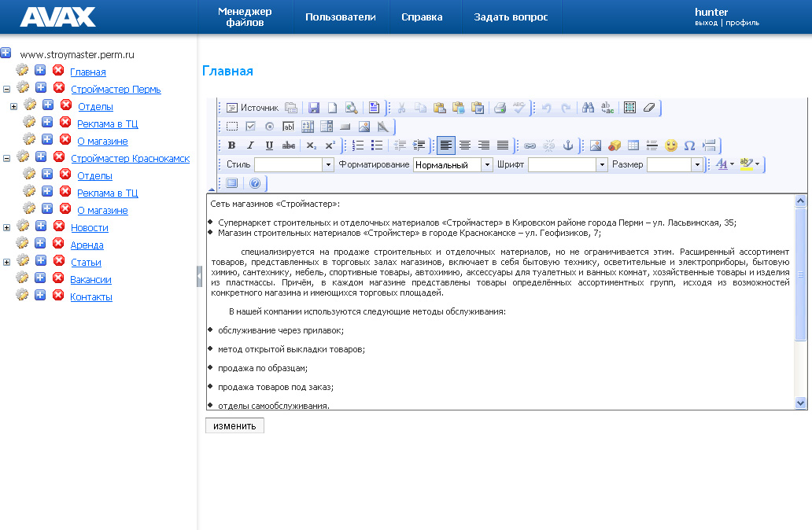Viewport: 812px width, 530px height.
Task: Click Remove Format eraser icon
Action: [649, 108]
